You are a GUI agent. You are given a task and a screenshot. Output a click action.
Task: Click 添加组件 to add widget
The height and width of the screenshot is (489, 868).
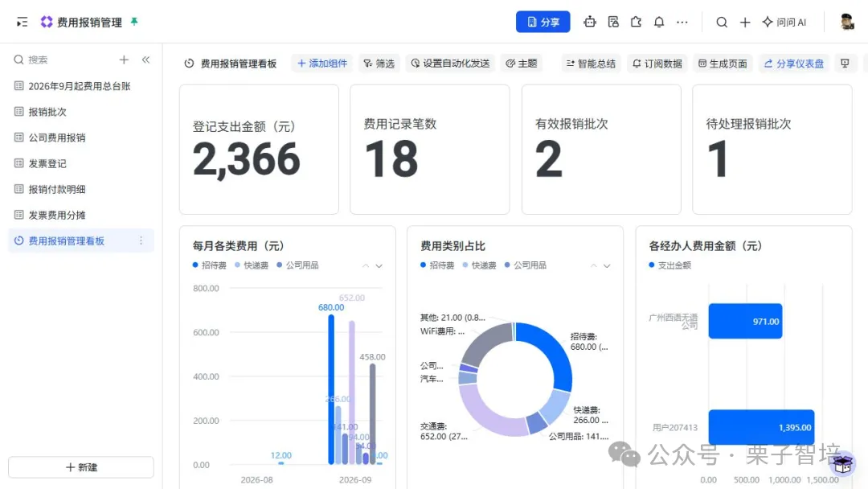tap(322, 64)
